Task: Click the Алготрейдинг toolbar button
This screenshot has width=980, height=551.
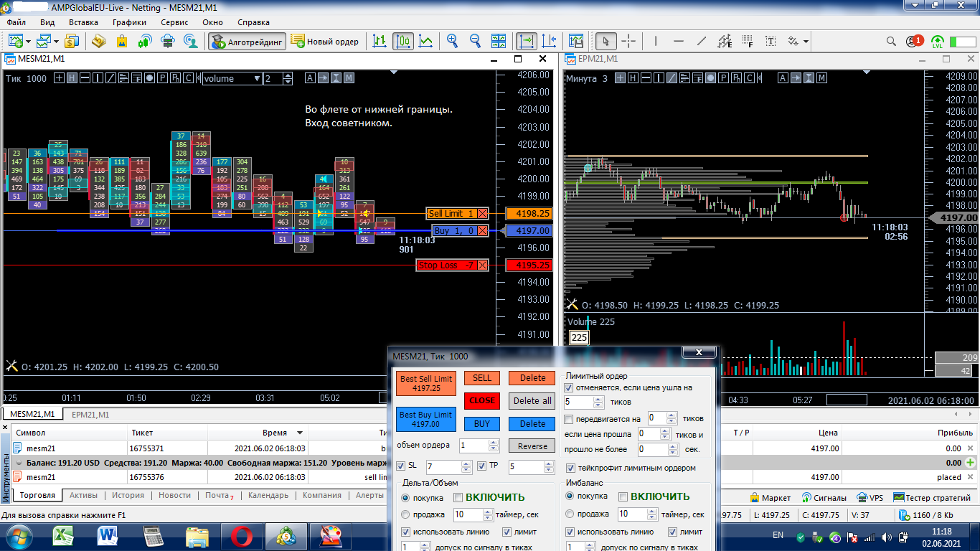Action: (248, 42)
